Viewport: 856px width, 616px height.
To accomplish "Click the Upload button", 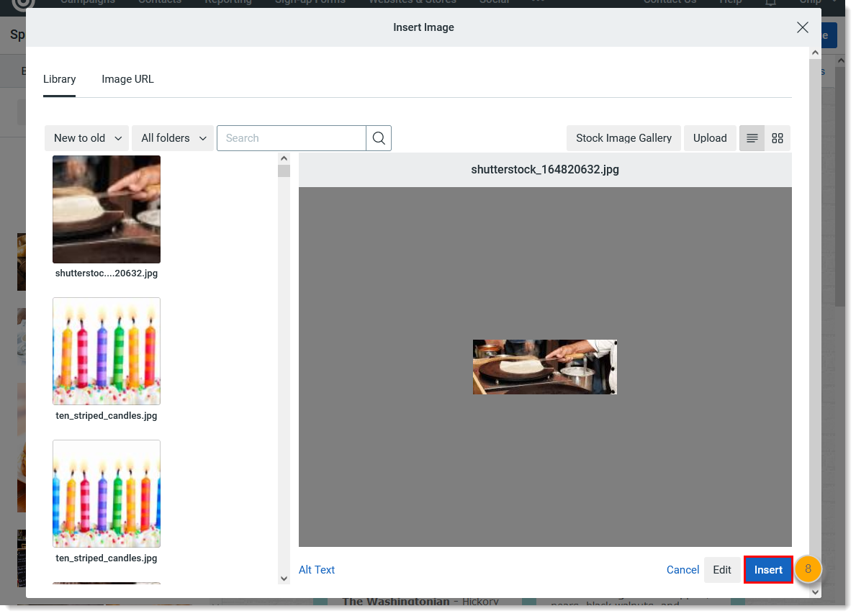I will point(710,138).
